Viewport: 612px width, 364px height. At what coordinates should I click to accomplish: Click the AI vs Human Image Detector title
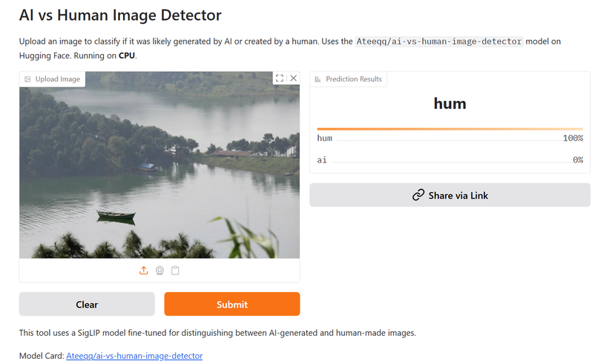120,15
